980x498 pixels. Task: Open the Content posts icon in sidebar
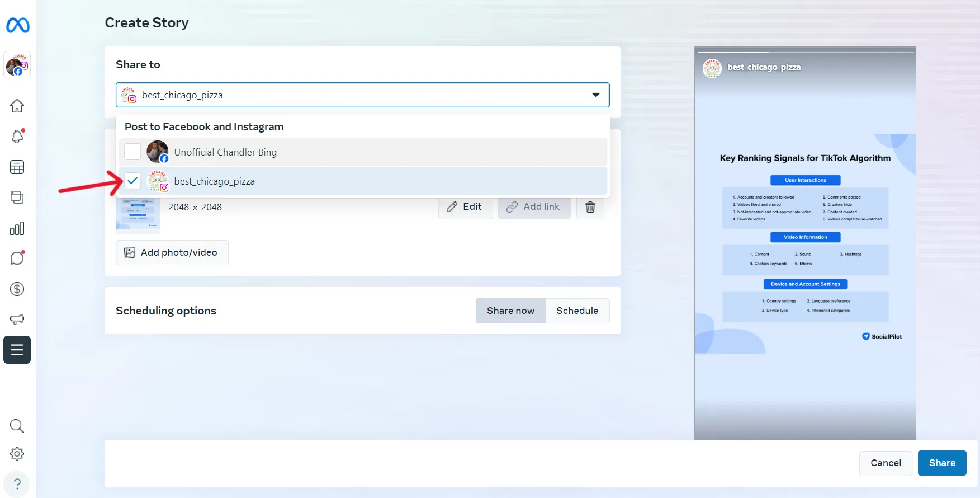pyautogui.click(x=17, y=197)
